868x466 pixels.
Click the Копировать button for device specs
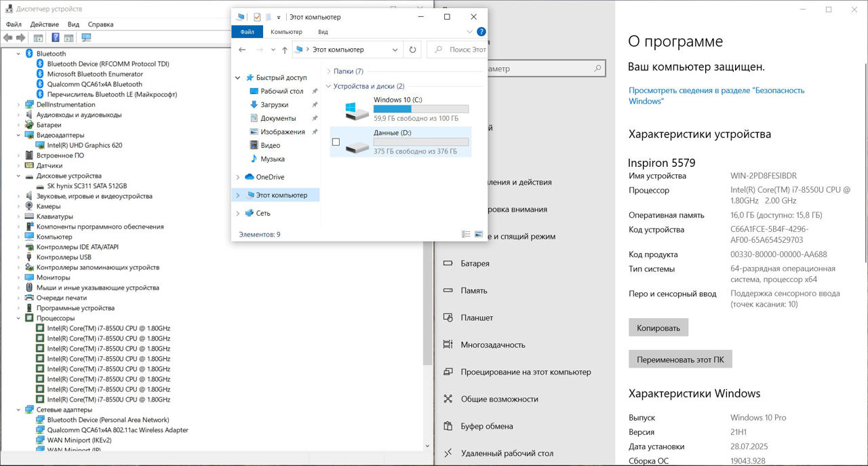(658, 328)
